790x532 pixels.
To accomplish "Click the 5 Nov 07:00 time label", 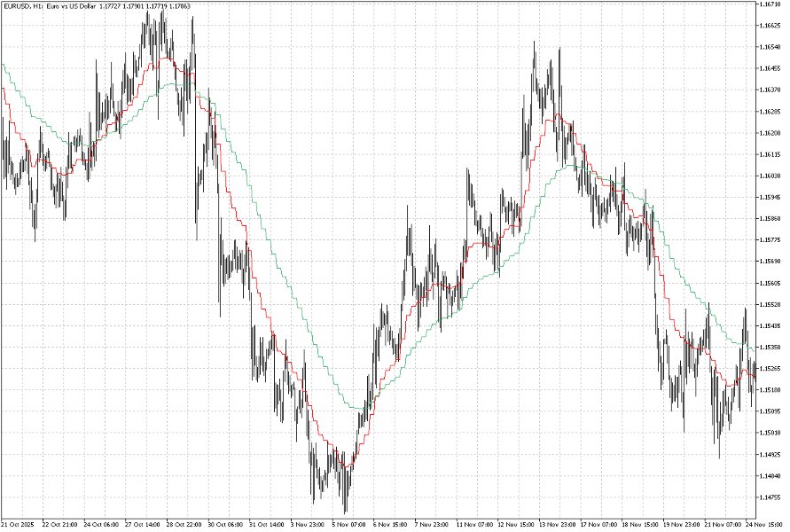I will point(348,524).
